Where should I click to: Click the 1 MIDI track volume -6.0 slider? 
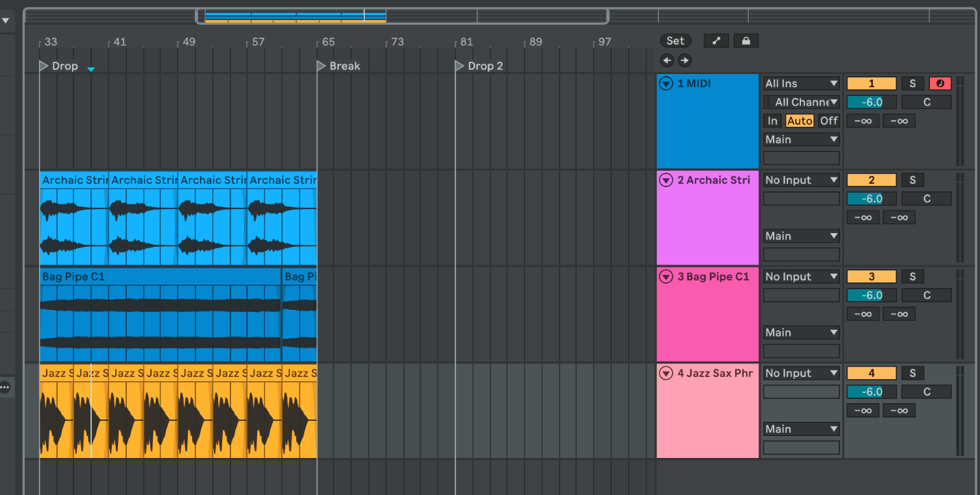(x=872, y=102)
